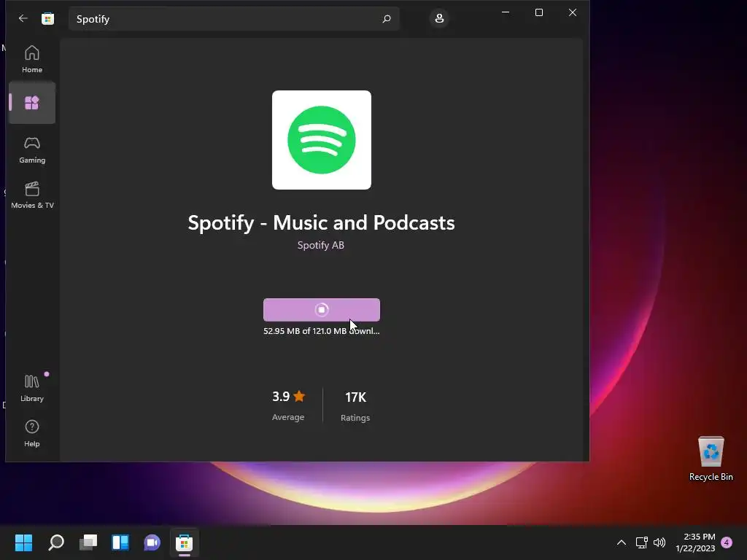Select the Apps section in sidebar
747x560 pixels.
(x=32, y=103)
